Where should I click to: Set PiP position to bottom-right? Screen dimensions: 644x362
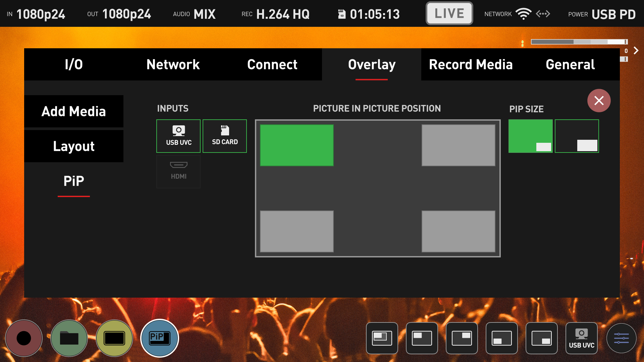[x=458, y=231]
